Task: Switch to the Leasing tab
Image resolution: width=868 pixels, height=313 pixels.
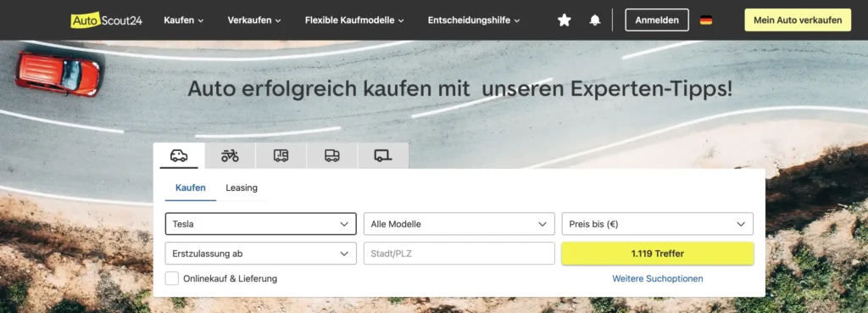Action: click(242, 187)
